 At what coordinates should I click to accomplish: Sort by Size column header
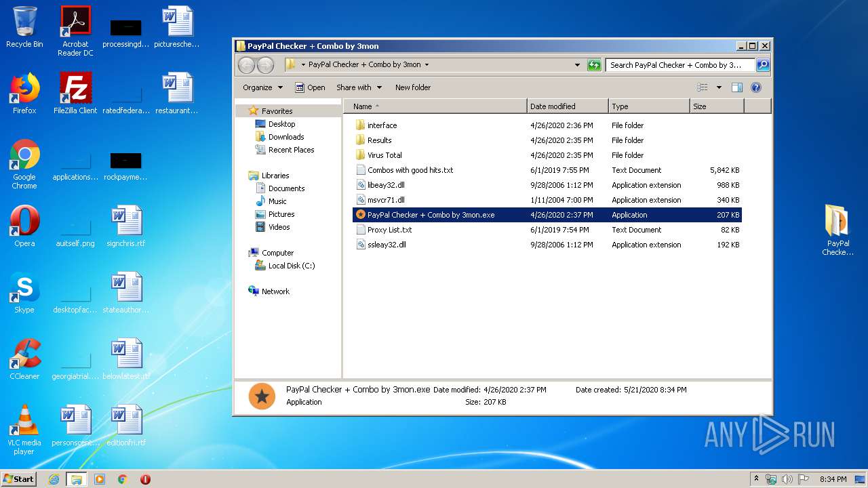coord(717,106)
